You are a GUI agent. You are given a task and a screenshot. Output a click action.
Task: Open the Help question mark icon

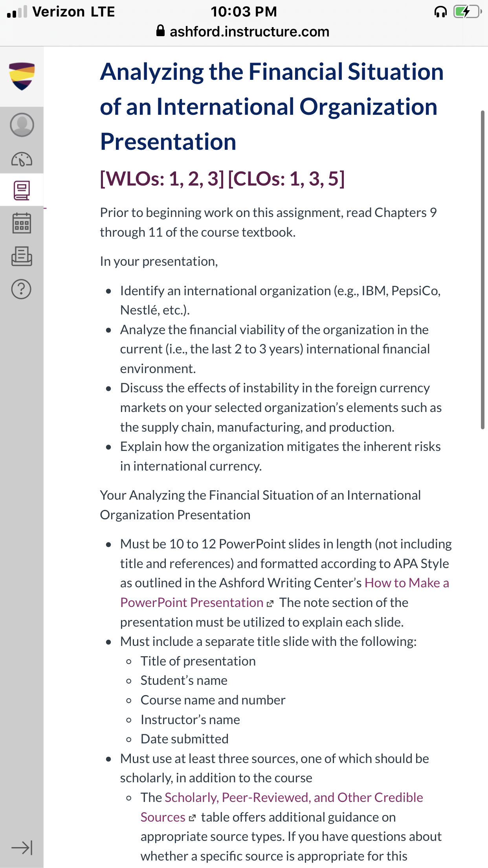pos(22,289)
